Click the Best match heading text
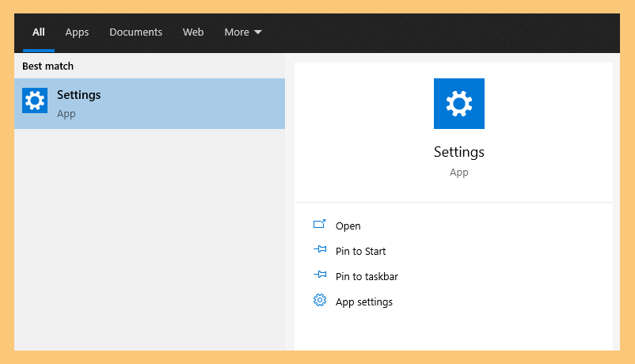The height and width of the screenshot is (364, 635). 48,66
